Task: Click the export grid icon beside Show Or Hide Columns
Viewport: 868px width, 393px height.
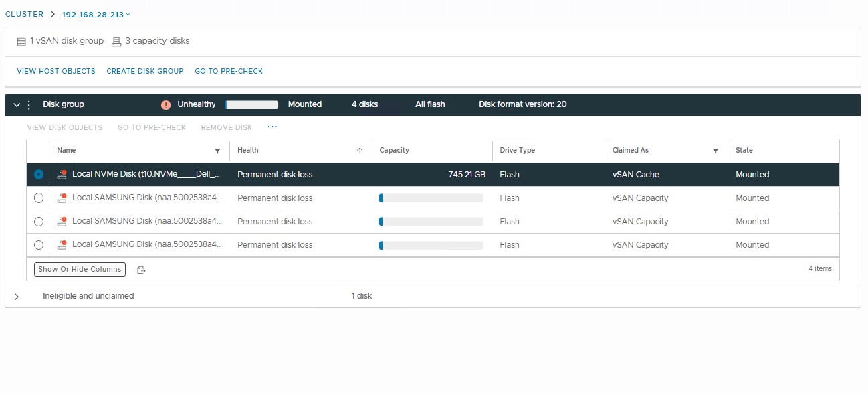Action: 140,269
